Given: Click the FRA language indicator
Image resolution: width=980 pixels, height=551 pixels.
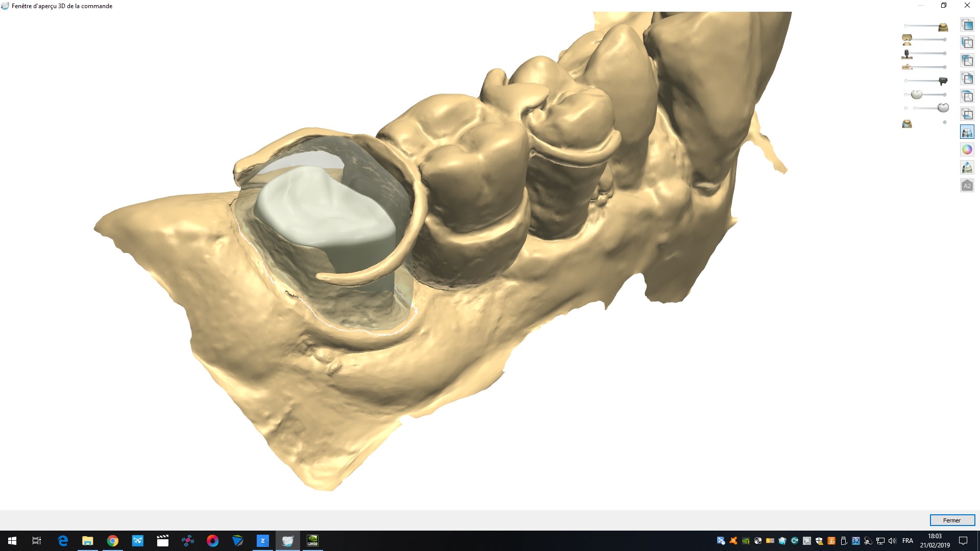Looking at the screenshot, I should (908, 541).
